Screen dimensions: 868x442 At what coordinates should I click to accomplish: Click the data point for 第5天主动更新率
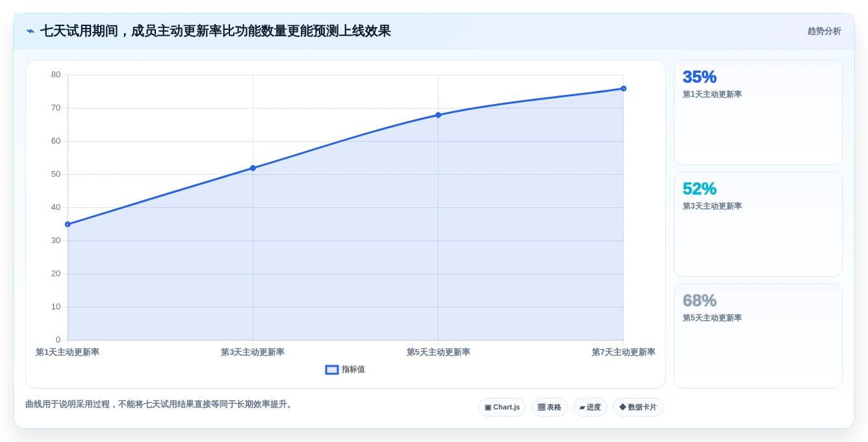[x=438, y=115]
